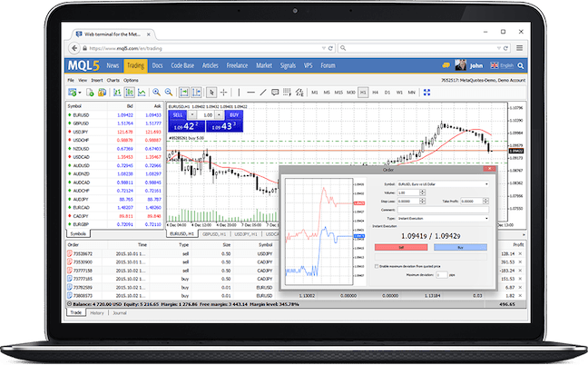
Task: Select the D1 timeframe
Action: coord(387,93)
